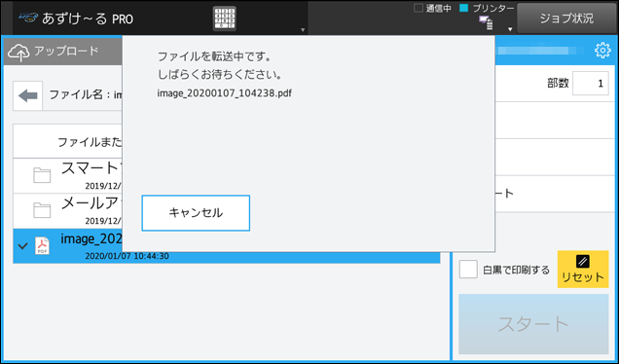Click the upload cloud icon
This screenshot has width=619, height=364.
(18, 53)
